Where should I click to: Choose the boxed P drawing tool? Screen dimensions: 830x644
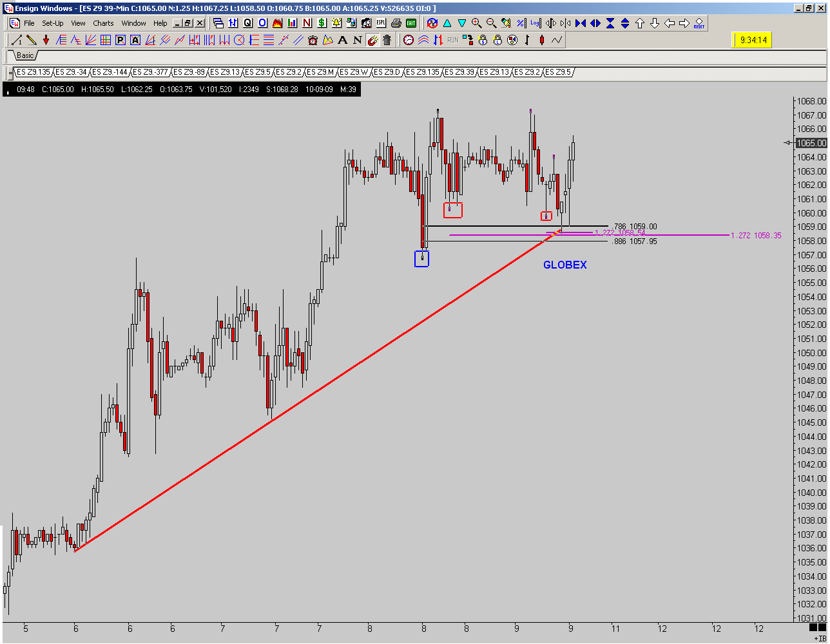pyautogui.click(x=121, y=40)
